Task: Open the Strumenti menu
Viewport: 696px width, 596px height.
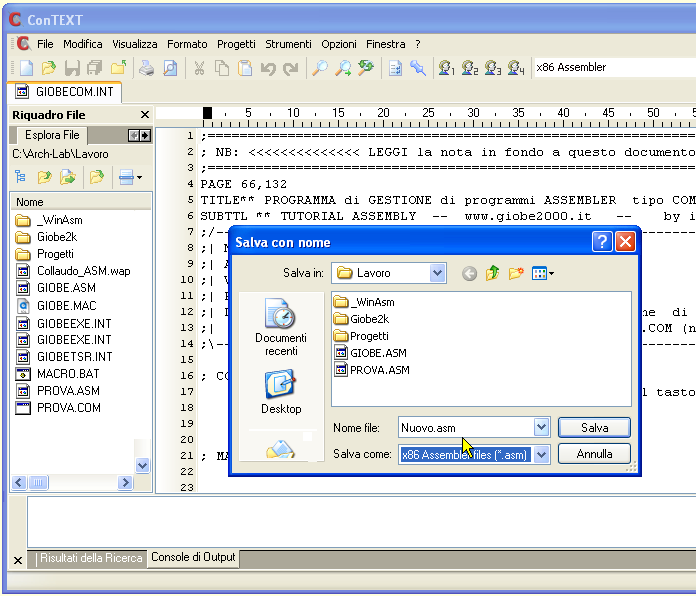Action: point(288,44)
